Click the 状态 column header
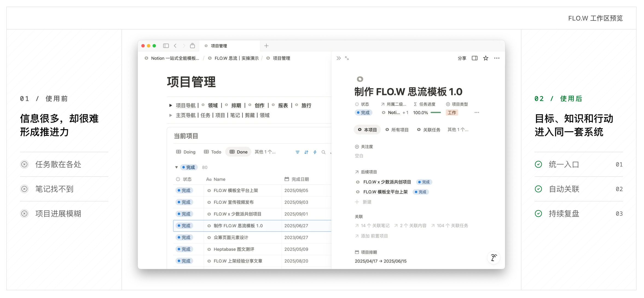Screen dimensions: 644x298 coord(184,179)
